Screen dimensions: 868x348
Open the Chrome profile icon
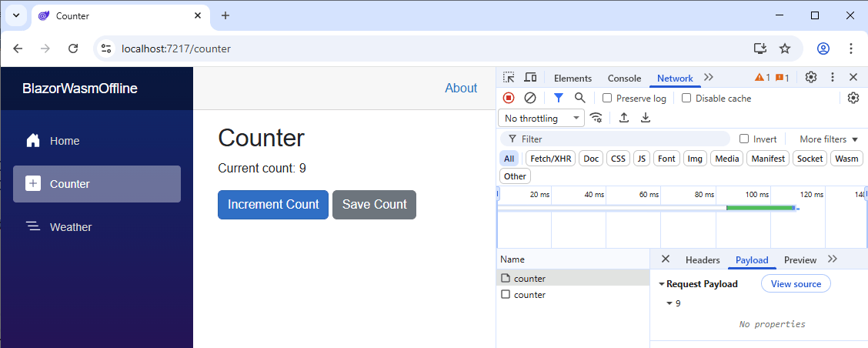tap(823, 49)
